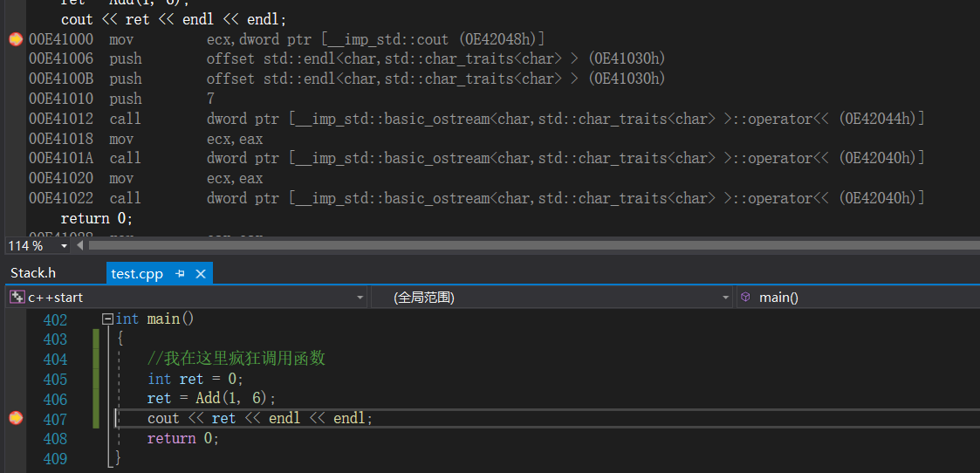Collapse the main() function outline box
Viewport: 980px width, 473px height.
(106, 319)
